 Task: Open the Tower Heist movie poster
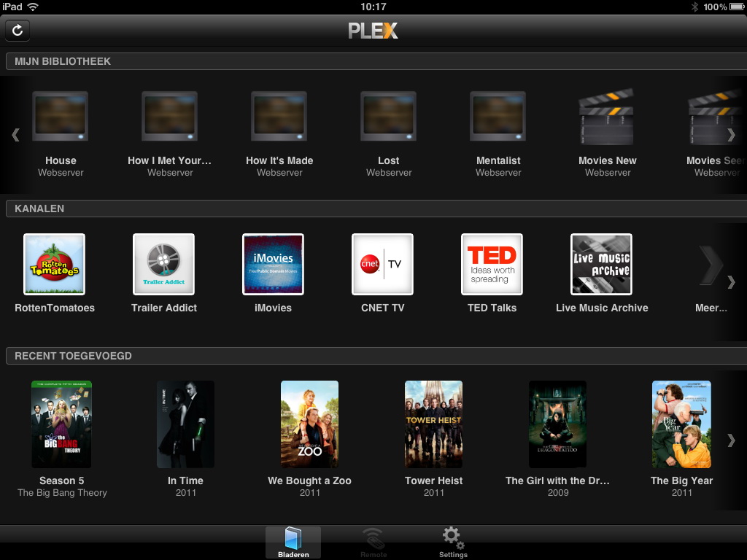coord(433,424)
